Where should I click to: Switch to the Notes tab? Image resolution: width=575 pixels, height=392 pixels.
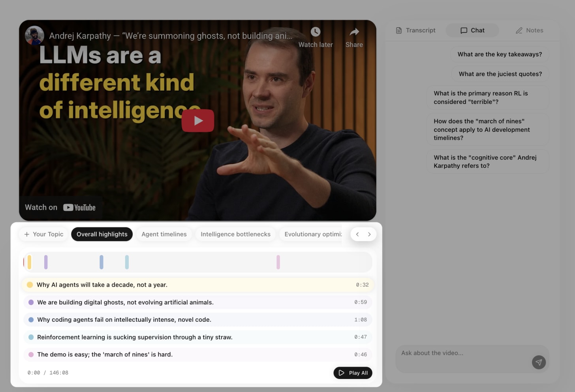point(530,30)
